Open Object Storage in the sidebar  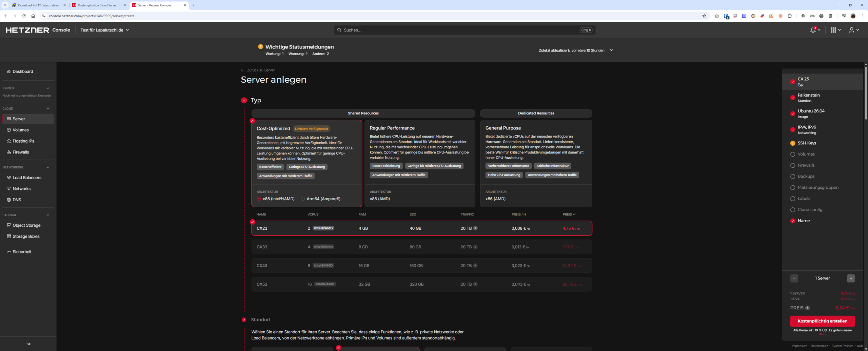28,225
